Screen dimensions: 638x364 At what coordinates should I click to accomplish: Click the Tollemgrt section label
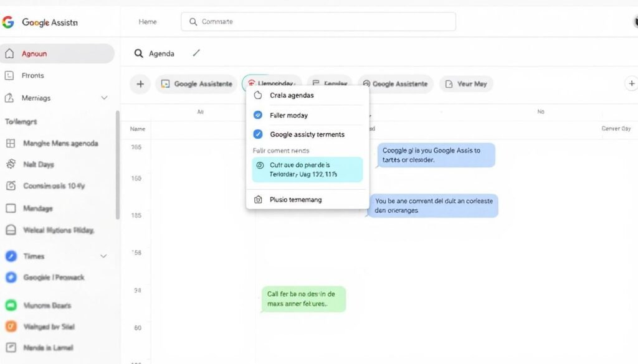coord(21,121)
